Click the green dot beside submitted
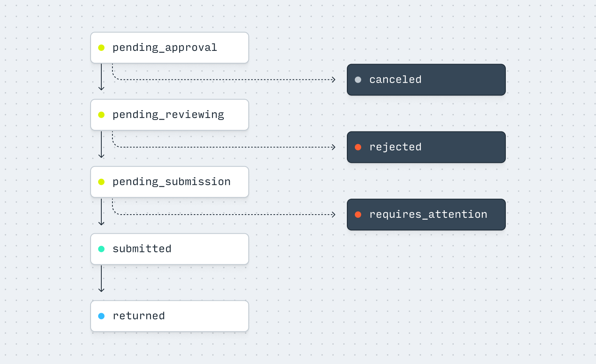This screenshot has width=596, height=364. [x=101, y=249]
